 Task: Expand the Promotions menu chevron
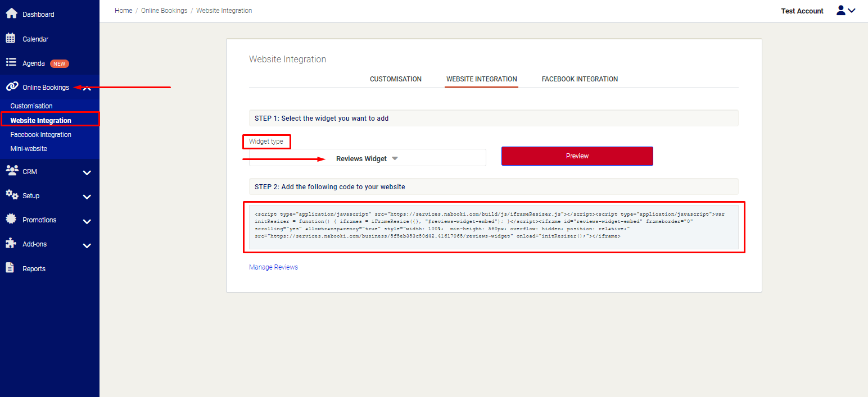click(x=87, y=221)
